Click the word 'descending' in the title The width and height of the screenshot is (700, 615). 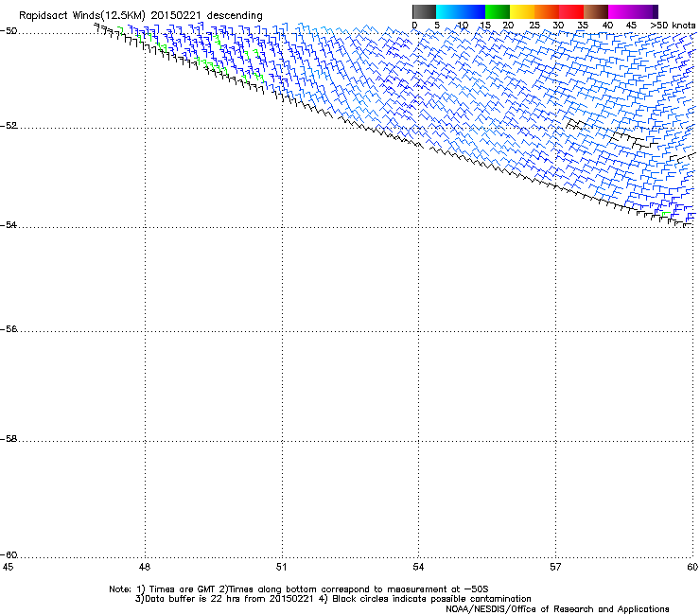(x=235, y=16)
